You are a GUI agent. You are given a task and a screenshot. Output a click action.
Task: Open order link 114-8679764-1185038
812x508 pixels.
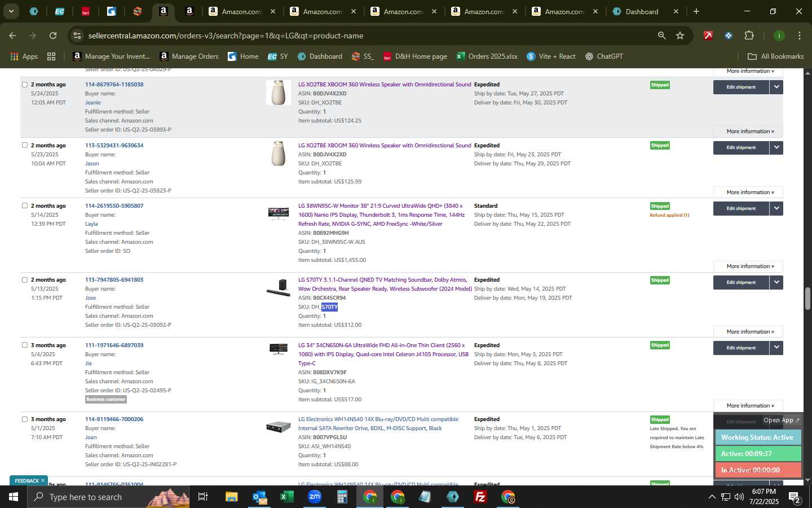point(114,85)
